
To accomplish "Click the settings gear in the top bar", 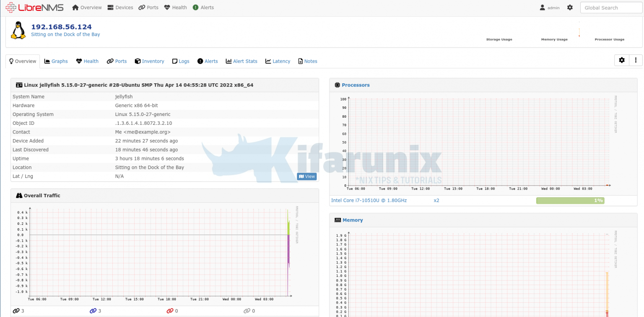I will (569, 7).
